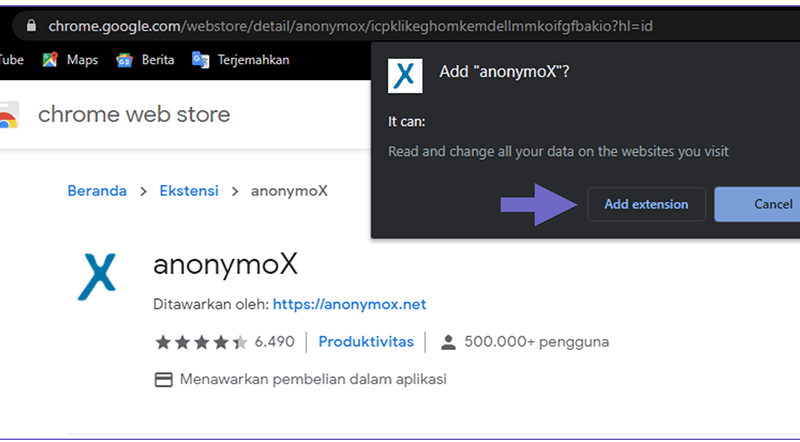Click Add extension button
The width and height of the screenshot is (800, 442).
pyautogui.click(x=646, y=204)
